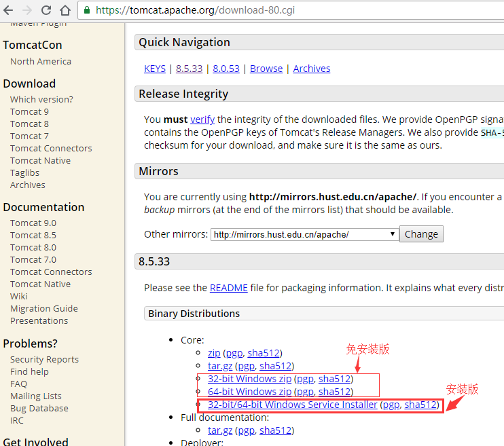Open the Browse link
504x446 pixels.
click(x=266, y=69)
